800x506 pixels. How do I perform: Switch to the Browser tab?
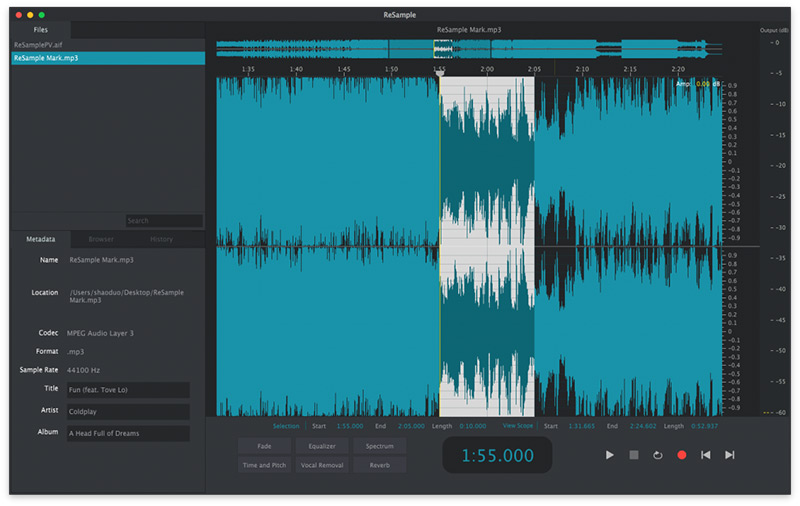tap(101, 240)
